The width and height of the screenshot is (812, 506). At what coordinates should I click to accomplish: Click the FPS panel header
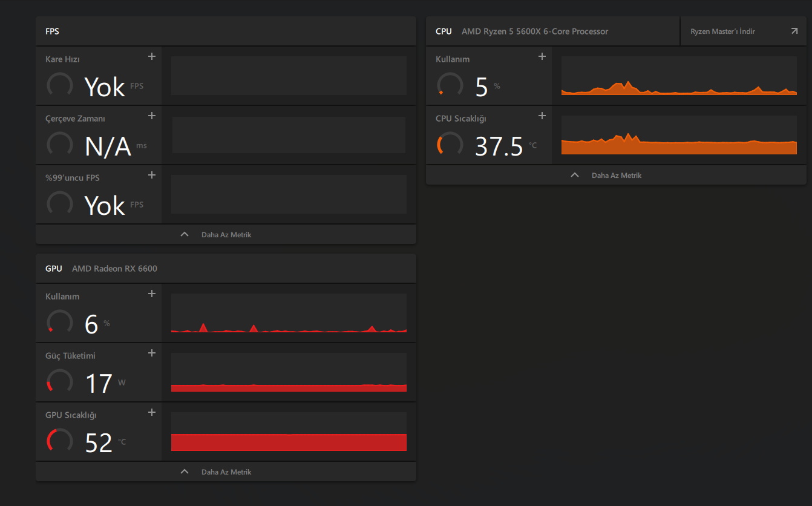tap(226, 31)
